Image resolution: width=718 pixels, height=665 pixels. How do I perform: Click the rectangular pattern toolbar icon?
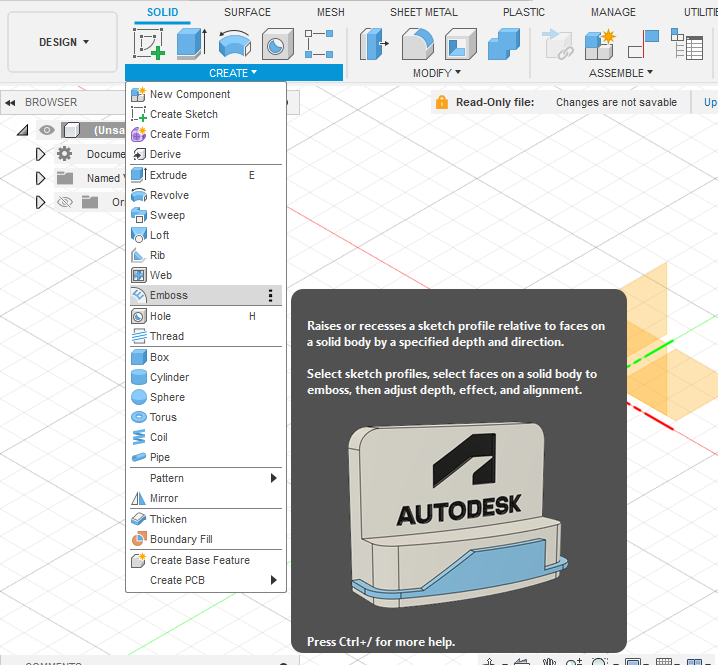coord(319,44)
